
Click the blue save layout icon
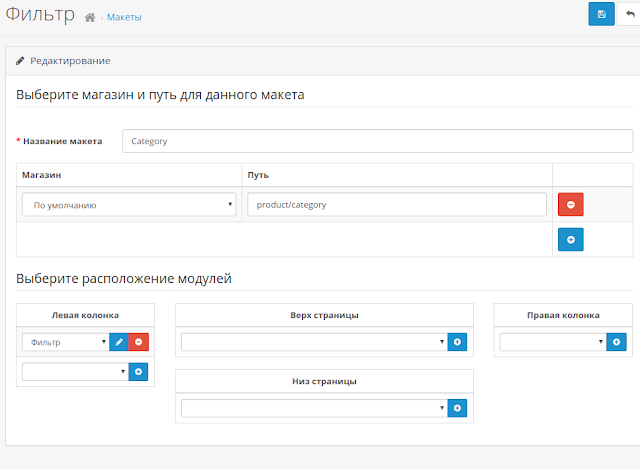(x=601, y=14)
